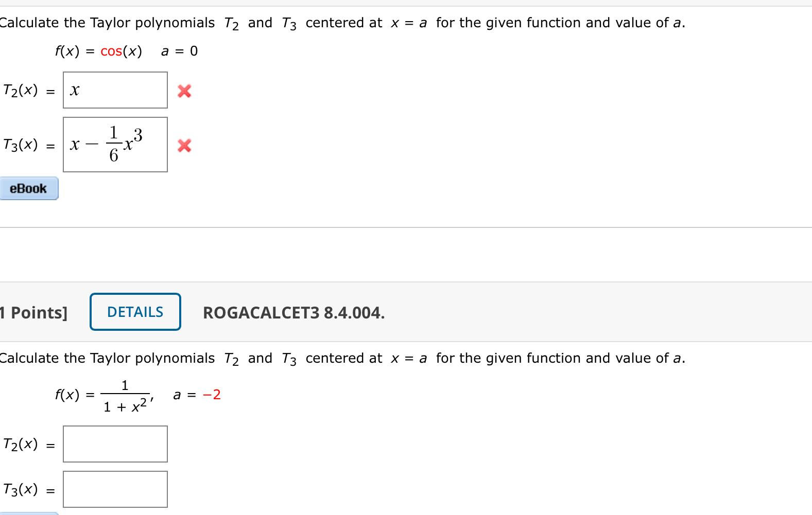This screenshot has height=515, width=812.
Task: Click the incorrect mark for the cosine T2 entry
Action: coord(184,91)
